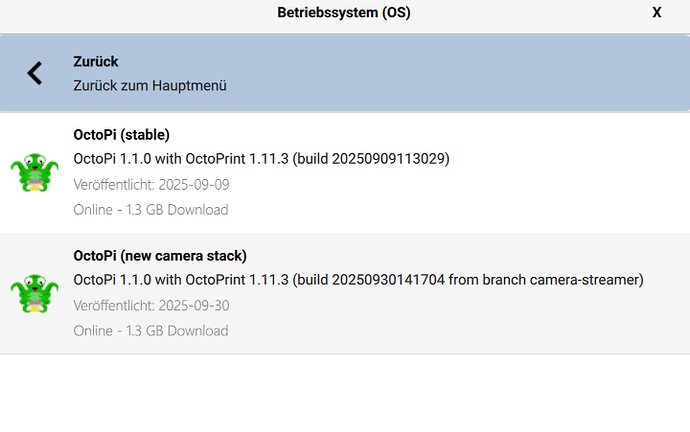The width and height of the screenshot is (690, 432).
Task: Click the stable entry's 1.3 GB Download label
Action: point(151,210)
